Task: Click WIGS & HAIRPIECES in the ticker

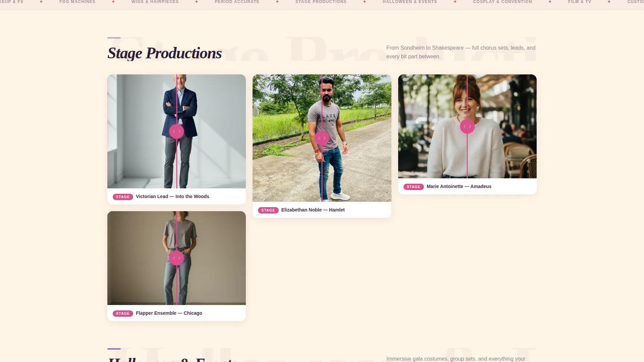Action: pos(155,2)
